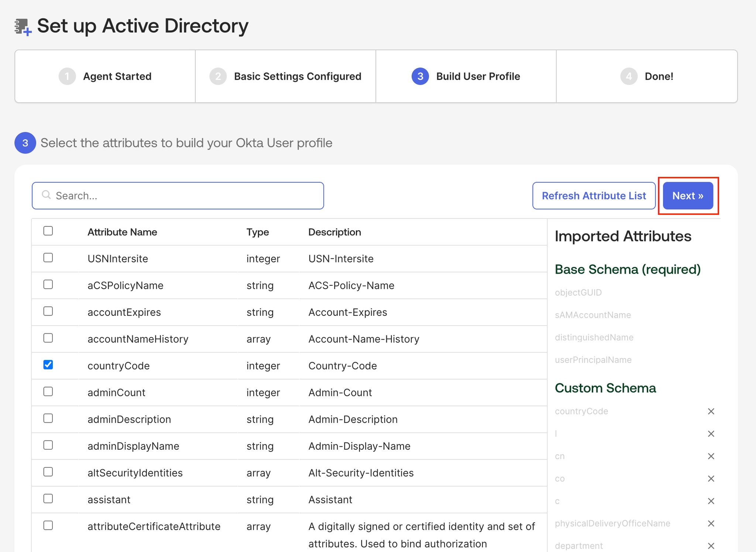Click the Custom Schema heading

coord(605,388)
